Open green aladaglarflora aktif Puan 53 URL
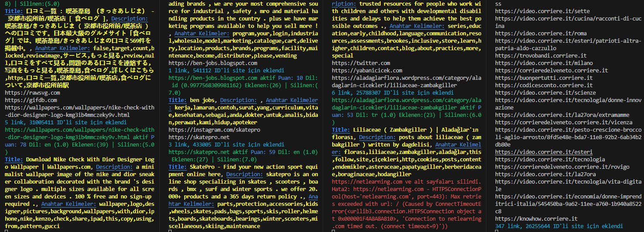 [x=407, y=104]
